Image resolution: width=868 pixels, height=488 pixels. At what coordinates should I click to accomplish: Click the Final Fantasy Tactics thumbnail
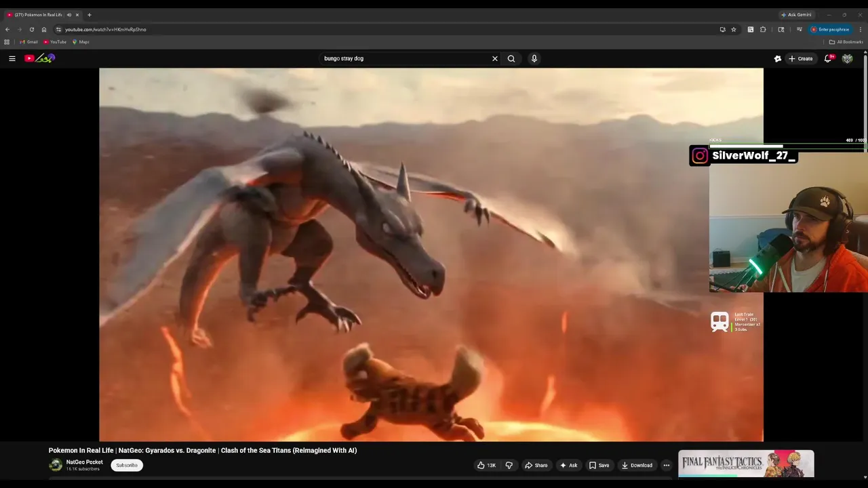746,464
